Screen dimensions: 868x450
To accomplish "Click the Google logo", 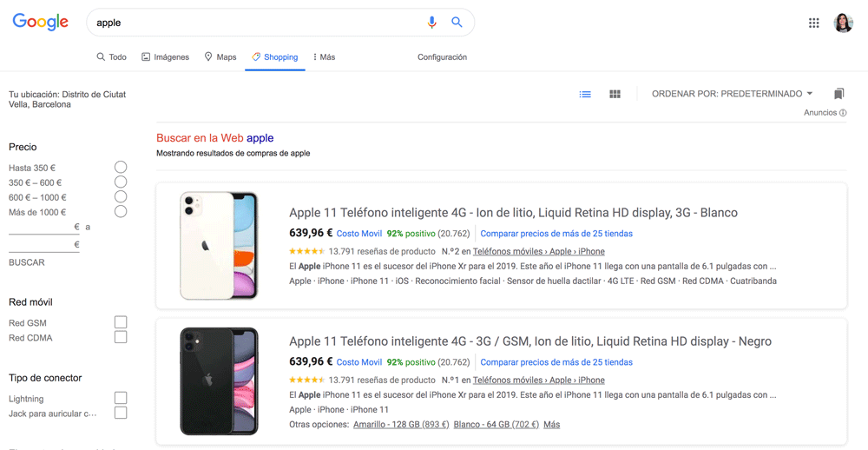I will coord(40,23).
